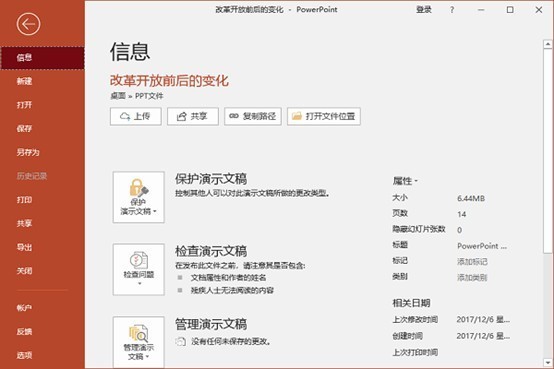The image size is (554, 369).
Task: Click the 共享 share button
Action: tap(193, 116)
